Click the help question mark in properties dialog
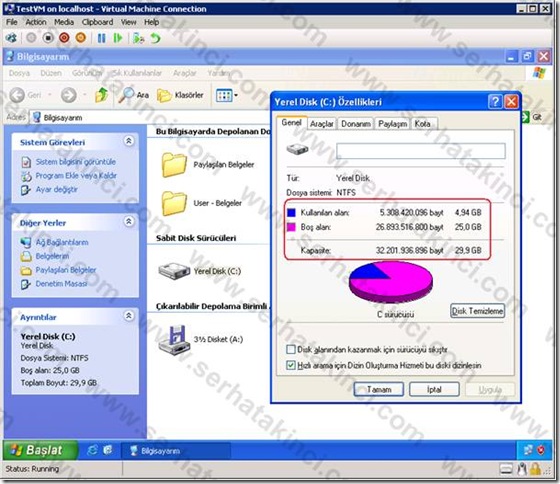The width and height of the screenshot is (560, 484). [x=495, y=102]
